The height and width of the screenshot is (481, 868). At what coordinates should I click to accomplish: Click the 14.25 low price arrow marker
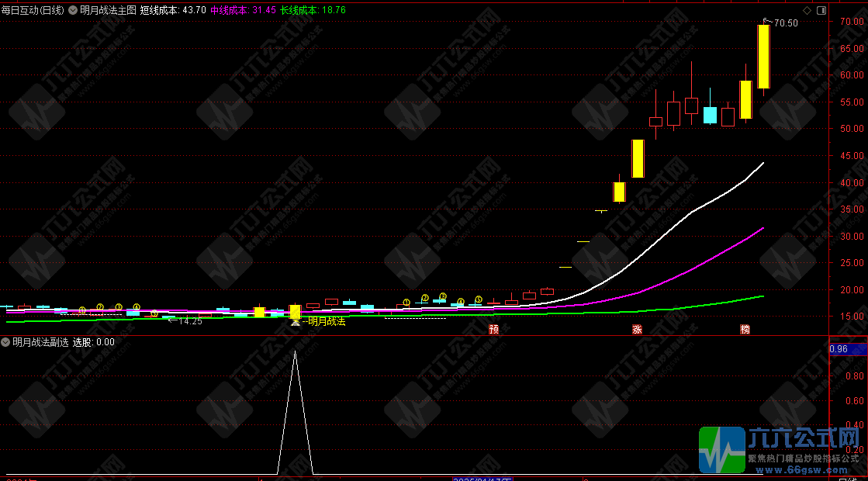(186, 320)
